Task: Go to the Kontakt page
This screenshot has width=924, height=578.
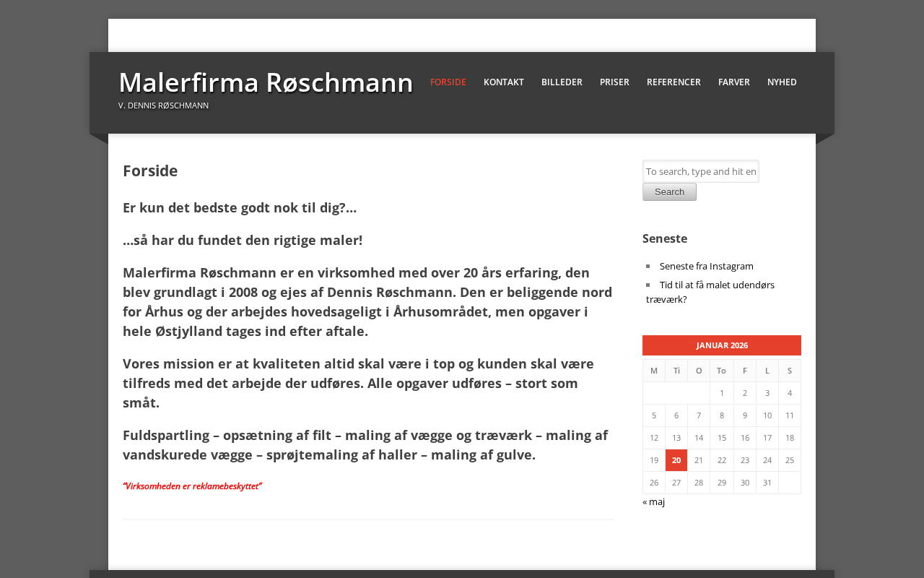Action: [x=504, y=82]
